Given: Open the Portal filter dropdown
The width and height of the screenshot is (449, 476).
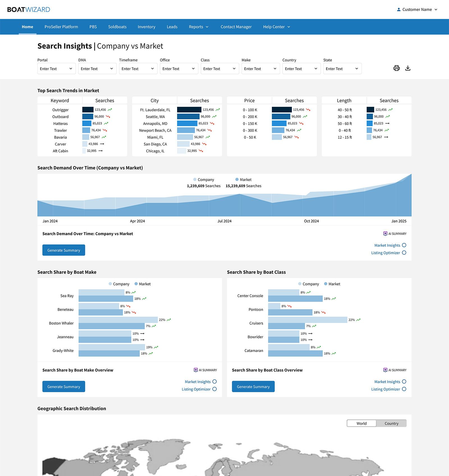Looking at the screenshot, I should pyautogui.click(x=56, y=68).
